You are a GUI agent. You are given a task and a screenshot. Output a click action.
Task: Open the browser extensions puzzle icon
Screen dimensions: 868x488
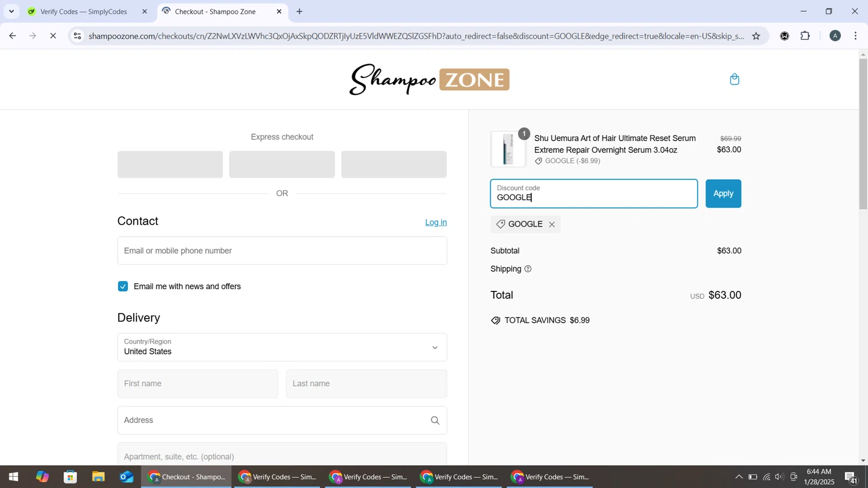point(805,36)
